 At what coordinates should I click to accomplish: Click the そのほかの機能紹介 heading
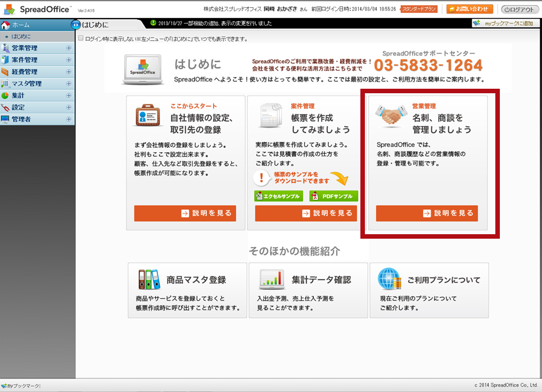point(294,251)
